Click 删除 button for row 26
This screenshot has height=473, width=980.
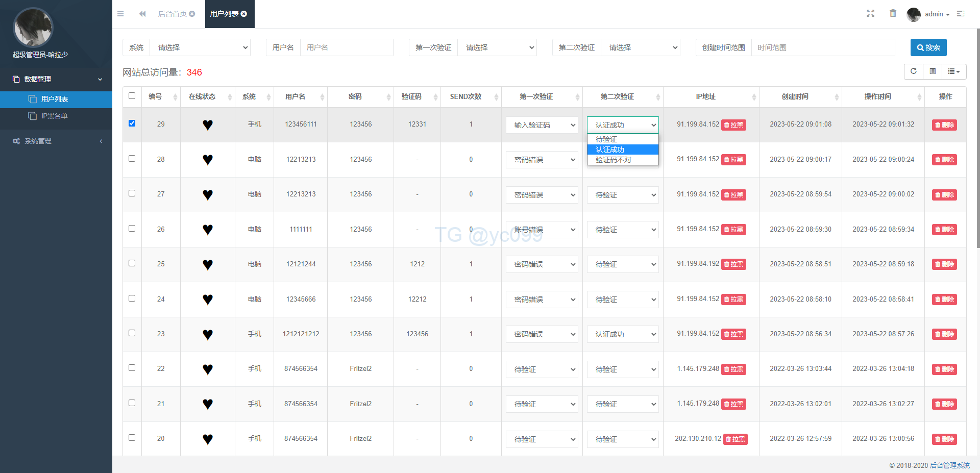coord(944,230)
